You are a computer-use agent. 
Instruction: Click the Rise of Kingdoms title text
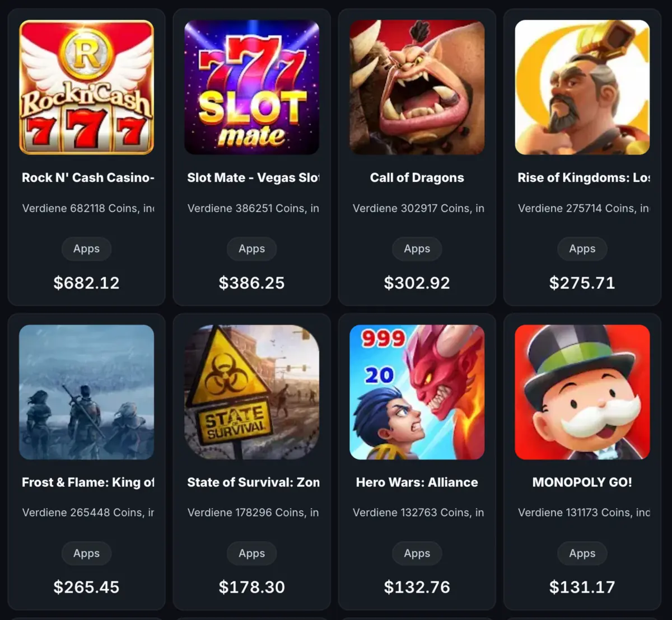[x=584, y=178]
